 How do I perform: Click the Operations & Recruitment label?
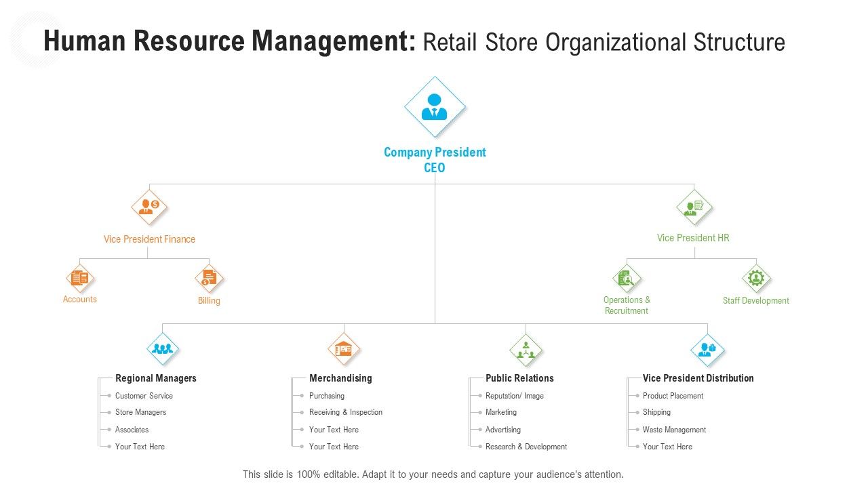coord(627,305)
